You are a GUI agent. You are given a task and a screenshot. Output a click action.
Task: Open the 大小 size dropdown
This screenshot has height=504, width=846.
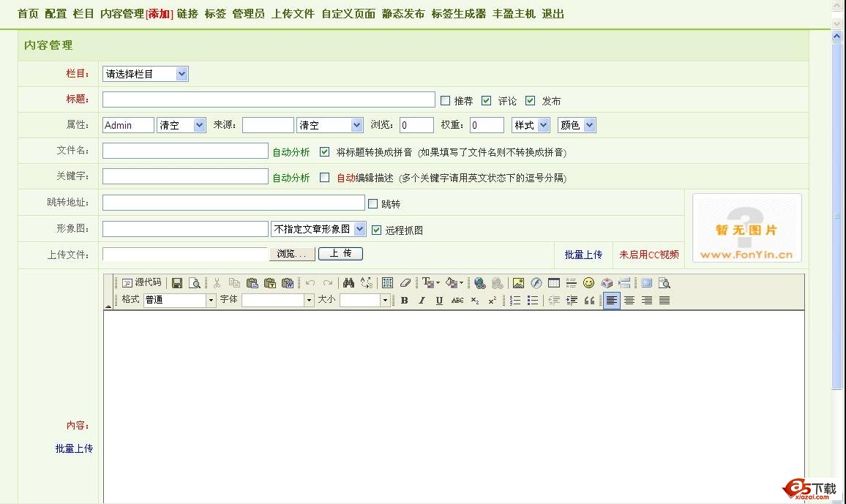tap(364, 300)
